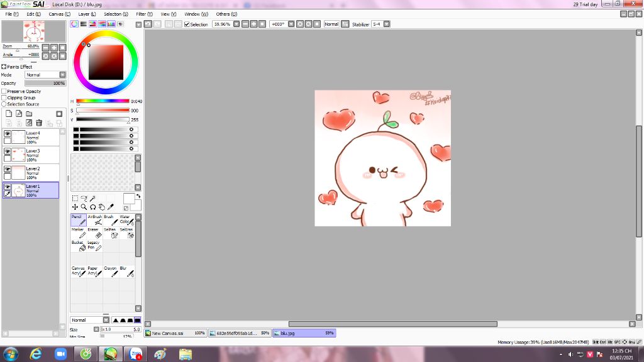Pick the eyedropper color picker tool
This screenshot has height=362, width=644.
tap(111, 207)
